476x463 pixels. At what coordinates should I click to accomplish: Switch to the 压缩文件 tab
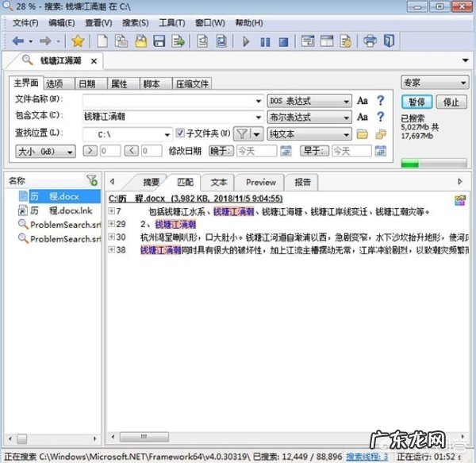point(192,83)
